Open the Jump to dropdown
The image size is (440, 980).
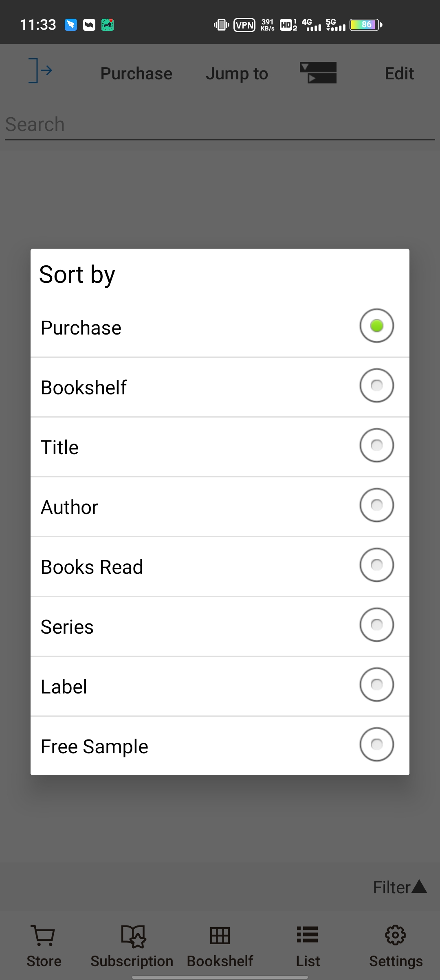pos(237,74)
